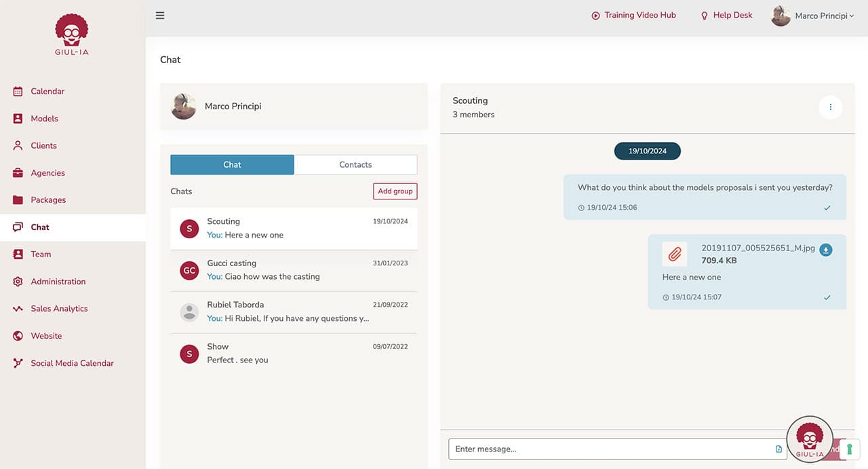Click the 'Here a new one' message text
The image size is (868, 469).
pyautogui.click(x=692, y=277)
